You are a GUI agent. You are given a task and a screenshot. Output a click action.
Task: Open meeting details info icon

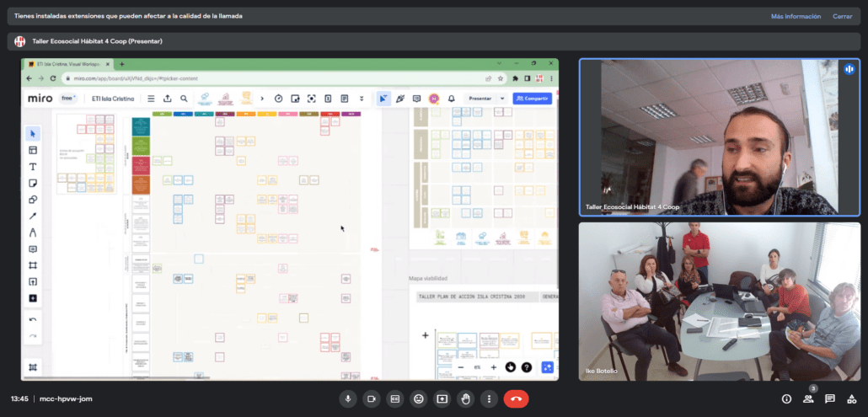(786, 398)
